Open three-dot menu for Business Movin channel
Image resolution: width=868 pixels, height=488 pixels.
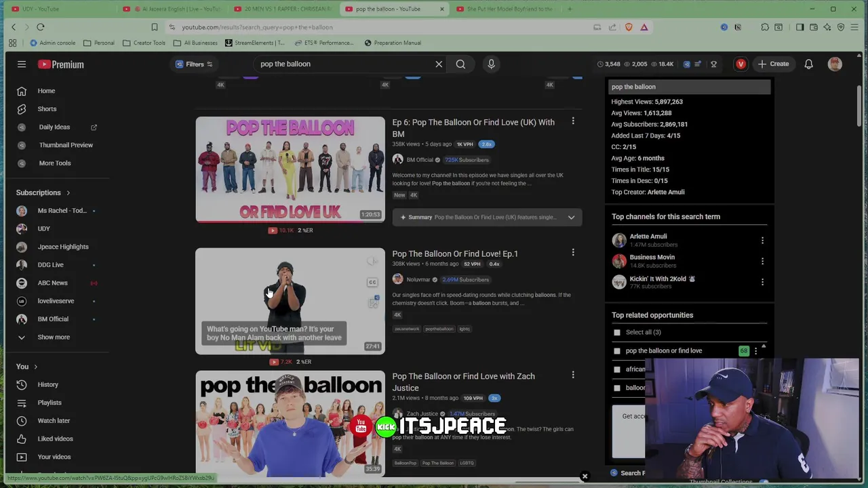762,261
